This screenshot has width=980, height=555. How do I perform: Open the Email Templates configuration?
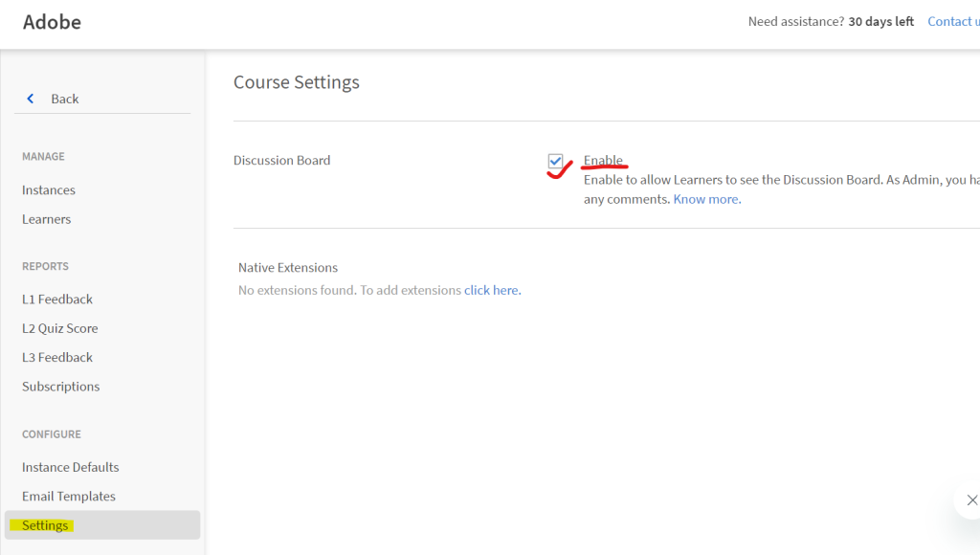(68, 496)
